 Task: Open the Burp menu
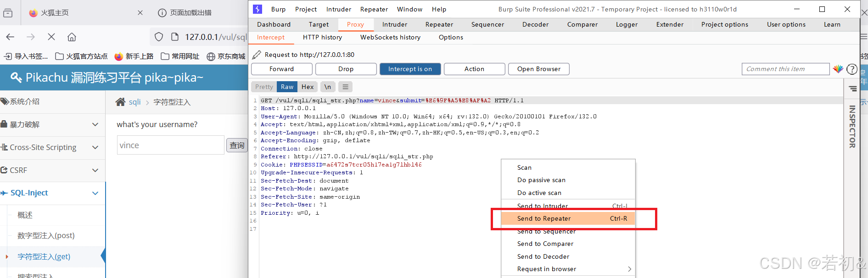click(278, 9)
